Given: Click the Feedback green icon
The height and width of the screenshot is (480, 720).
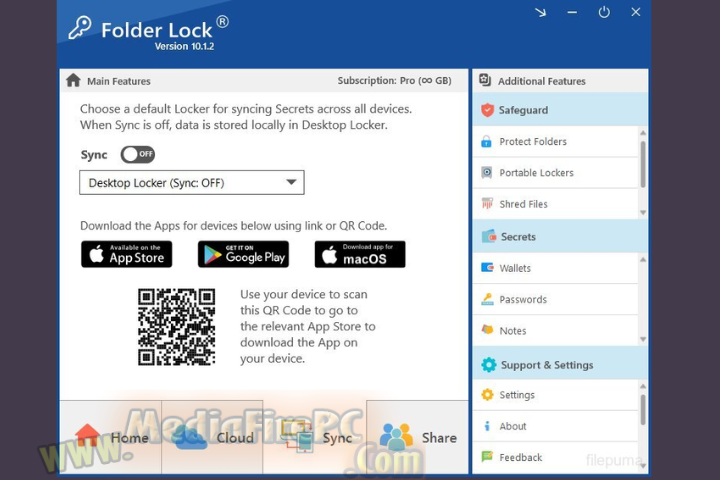Looking at the screenshot, I should click(487, 457).
